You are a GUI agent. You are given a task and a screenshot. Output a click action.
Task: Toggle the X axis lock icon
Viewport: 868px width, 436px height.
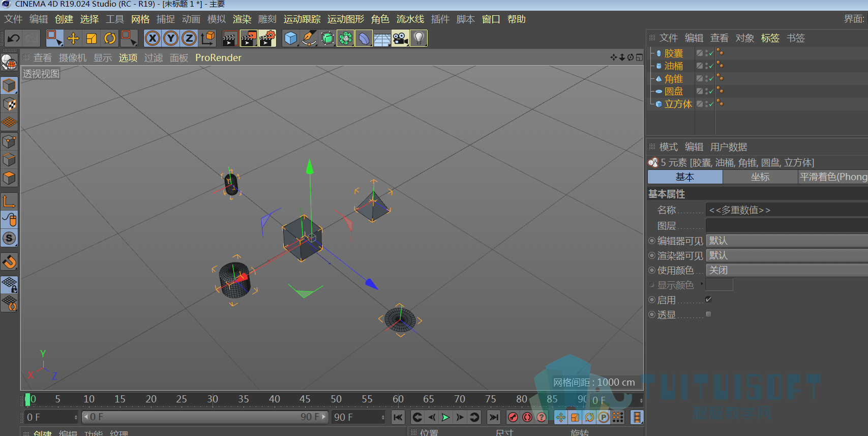pos(153,38)
